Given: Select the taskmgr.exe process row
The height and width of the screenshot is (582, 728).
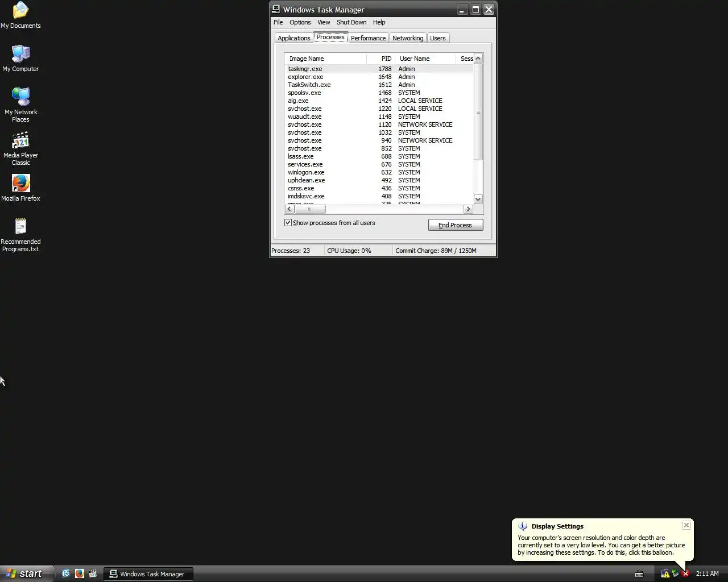Looking at the screenshot, I should (379, 69).
